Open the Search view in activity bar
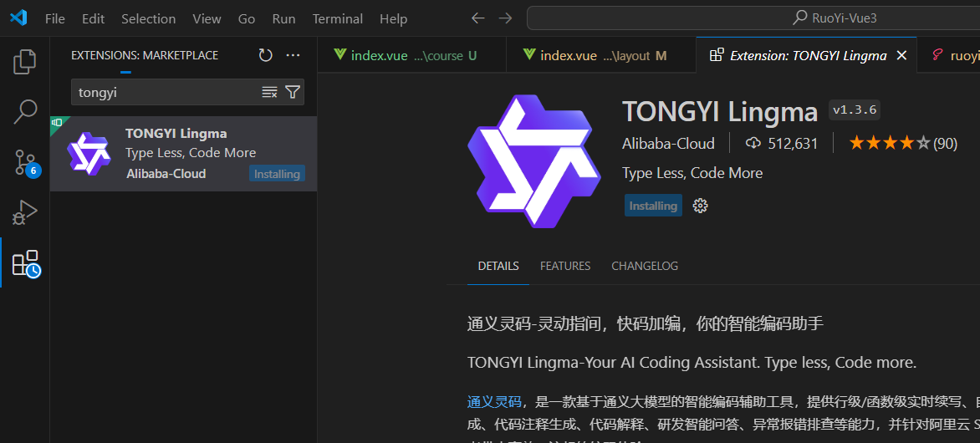Viewport: 980px width, 443px height. [x=25, y=111]
